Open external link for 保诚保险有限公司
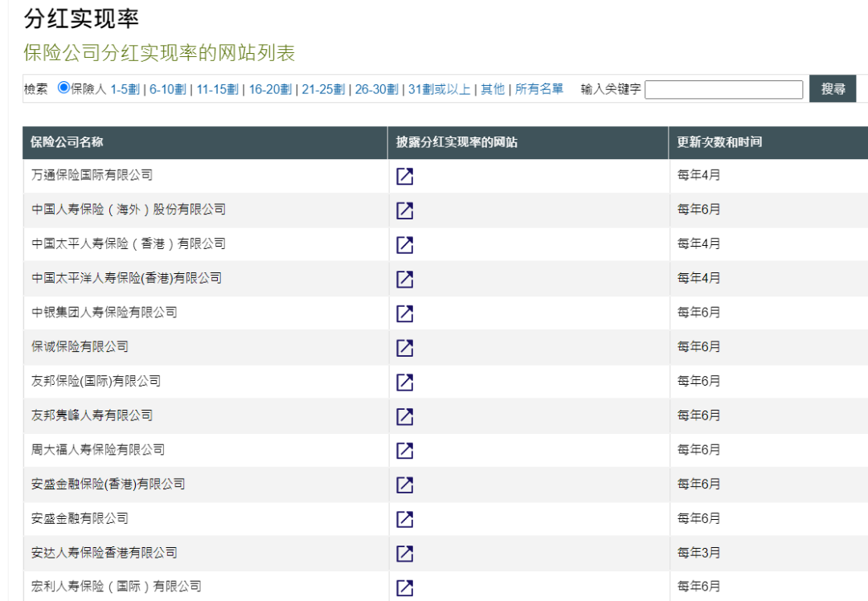The width and height of the screenshot is (868, 601). pyautogui.click(x=404, y=348)
